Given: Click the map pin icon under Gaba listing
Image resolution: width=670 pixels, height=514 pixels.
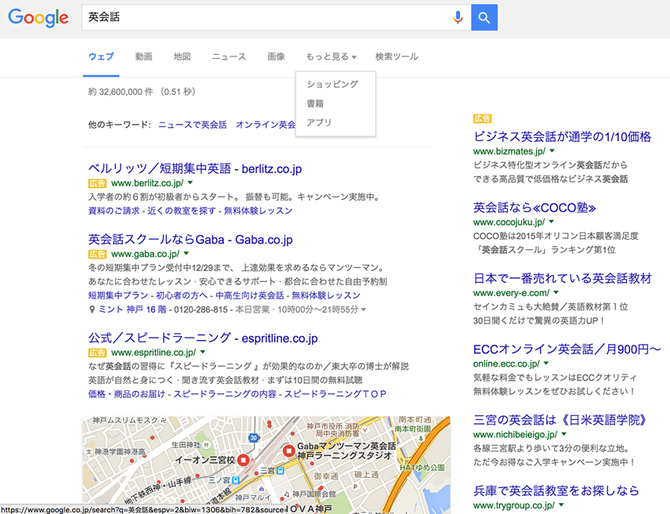Looking at the screenshot, I should click(x=92, y=310).
